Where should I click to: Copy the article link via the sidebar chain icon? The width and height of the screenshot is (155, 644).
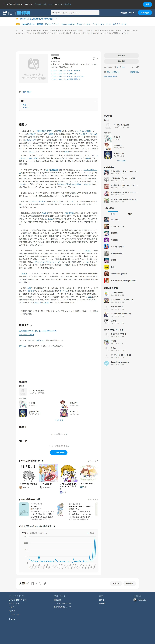click(x=137, y=67)
